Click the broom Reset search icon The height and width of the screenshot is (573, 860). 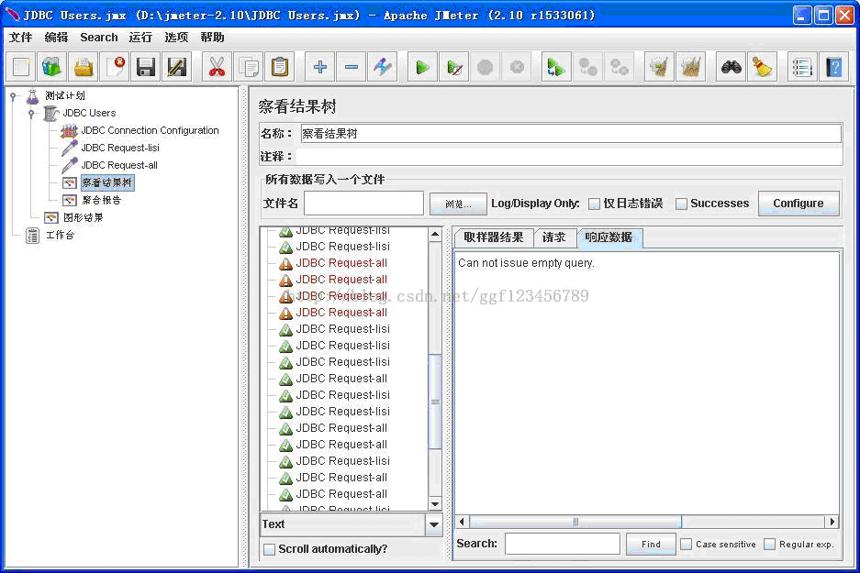762,67
